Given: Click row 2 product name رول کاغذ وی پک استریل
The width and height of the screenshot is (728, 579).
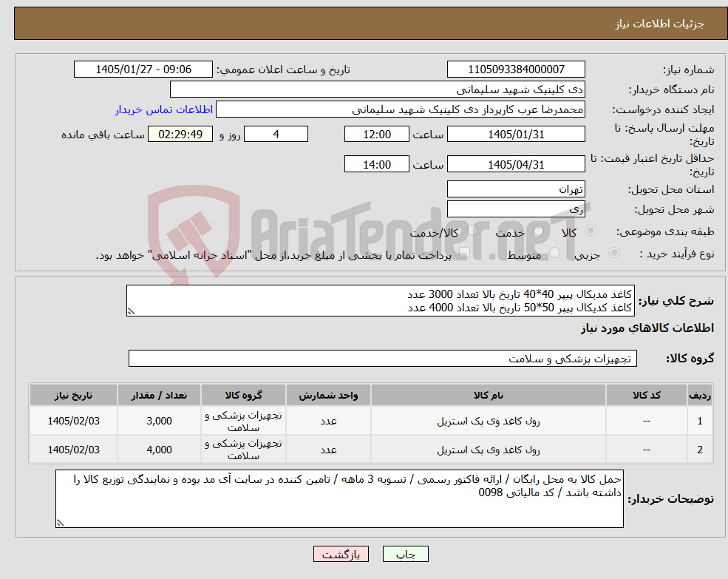Looking at the screenshot, I should coord(489,450).
